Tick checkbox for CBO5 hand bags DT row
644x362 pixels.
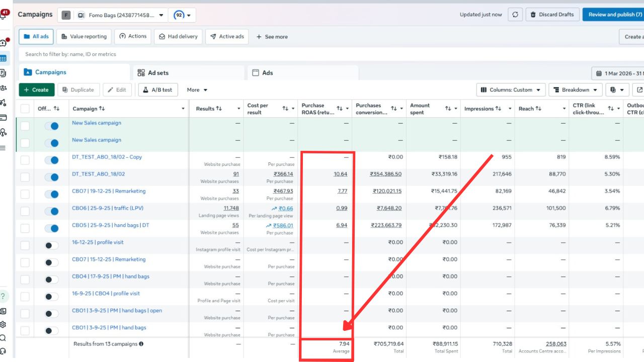tap(25, 228)
